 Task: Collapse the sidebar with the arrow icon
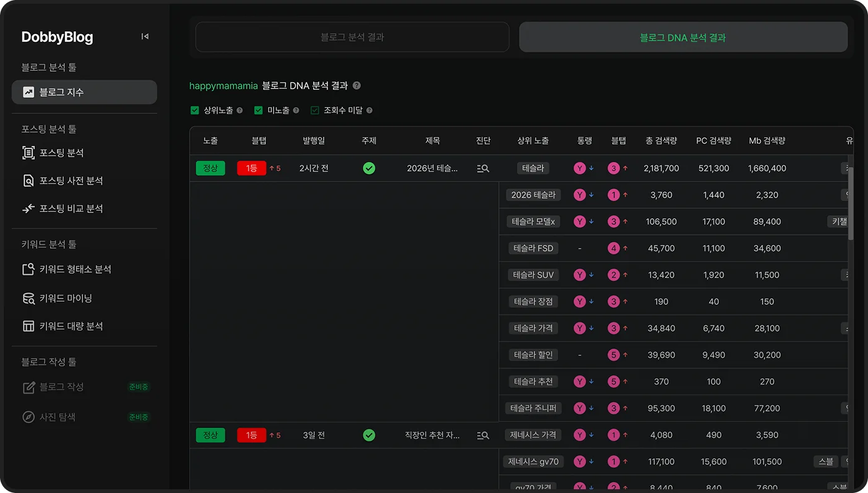pyautogui.click(x=145, y=37)
